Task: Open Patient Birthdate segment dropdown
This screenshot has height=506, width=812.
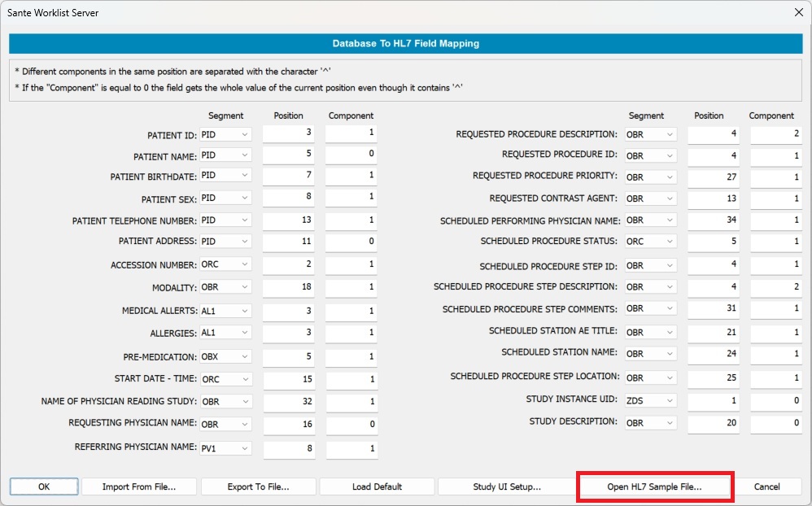Action: coord(225,175)
